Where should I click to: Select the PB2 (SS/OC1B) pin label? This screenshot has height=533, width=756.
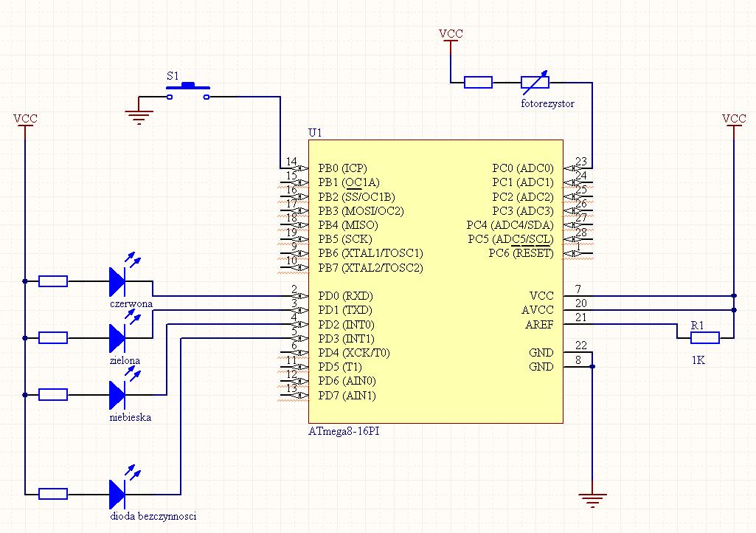pos(356,197)
